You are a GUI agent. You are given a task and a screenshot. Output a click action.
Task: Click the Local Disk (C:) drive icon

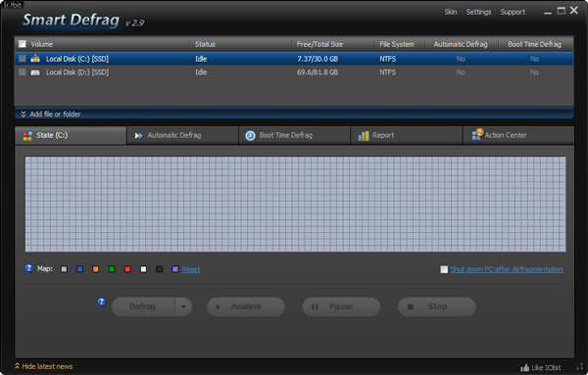click(35, 59)
